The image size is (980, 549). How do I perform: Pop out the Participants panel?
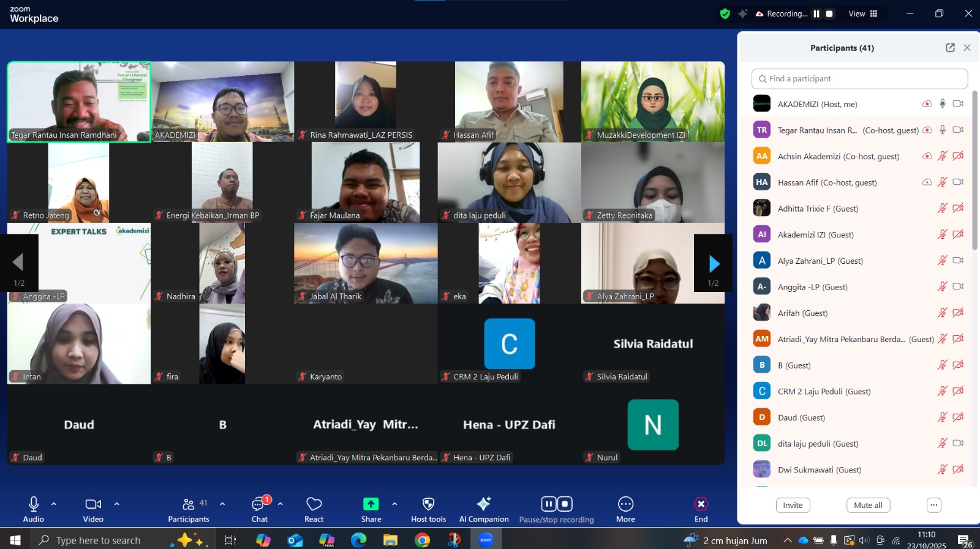click(x=950, y=48)
